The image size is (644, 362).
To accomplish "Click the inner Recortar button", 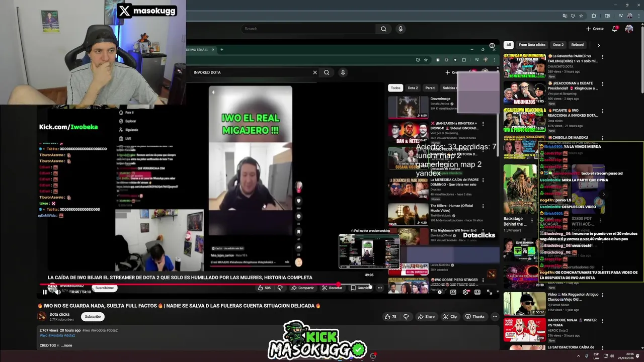I will point(332,288).
